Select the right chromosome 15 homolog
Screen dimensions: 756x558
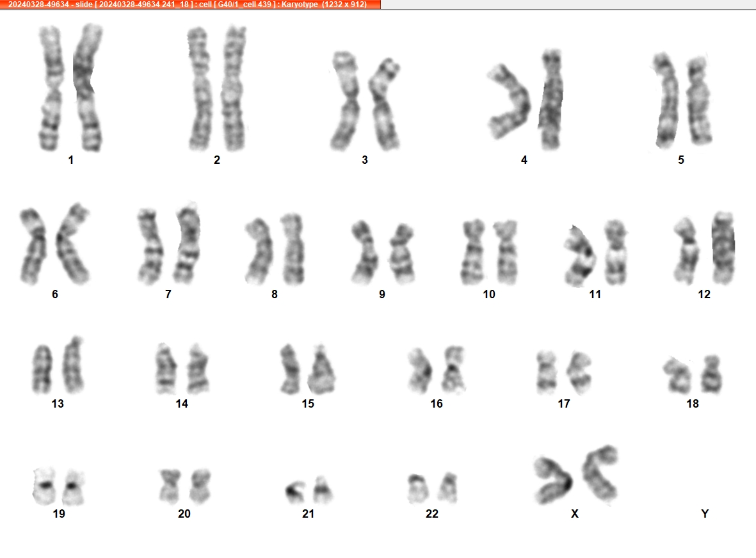point(321,369)
